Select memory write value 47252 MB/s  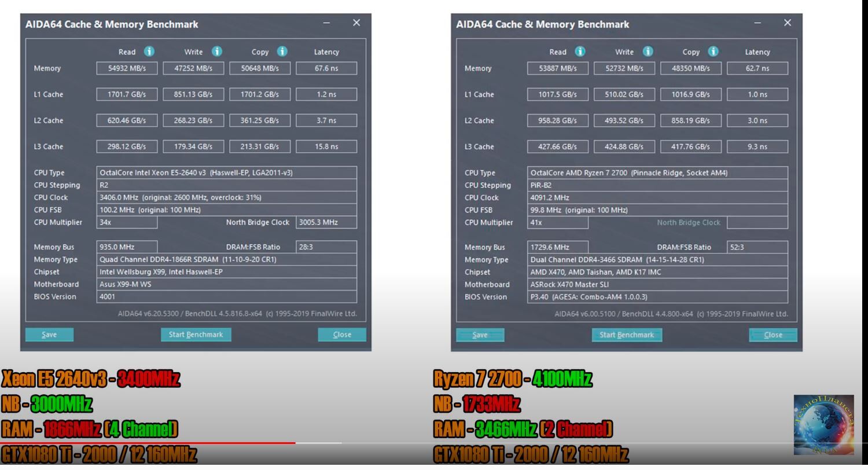point(193,68)
